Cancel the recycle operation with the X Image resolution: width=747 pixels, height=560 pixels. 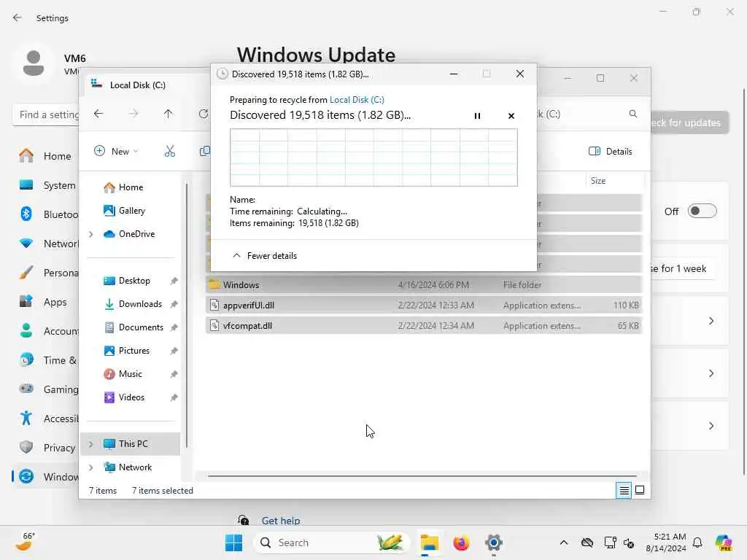coord(511,116)
